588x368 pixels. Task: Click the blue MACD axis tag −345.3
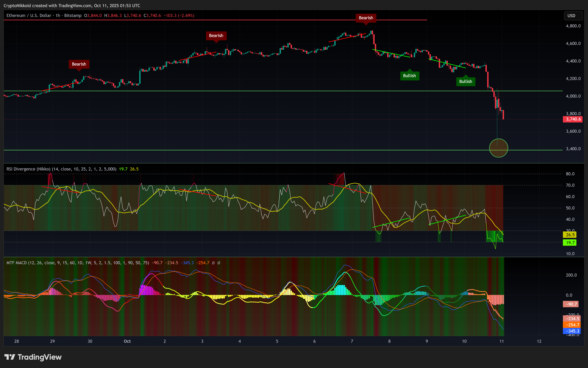[572, 331]
